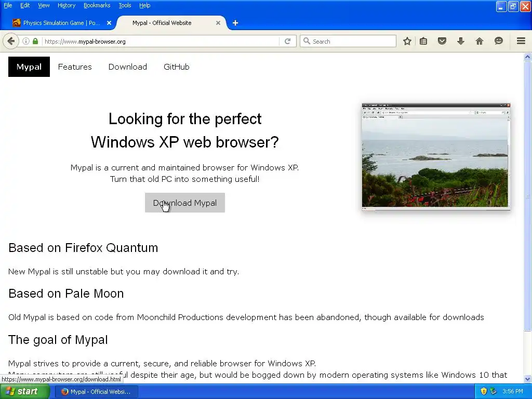Click the 'Turn that old PC' line
The height and width of the screenshot is (399, 532).
[x=184, y=179]
